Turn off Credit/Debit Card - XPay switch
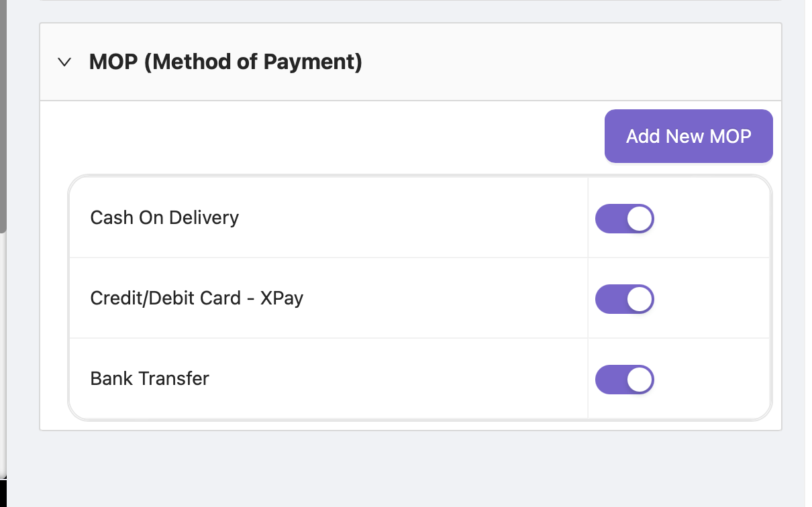This screenshot has height=507, width=812. click(624, 299)
